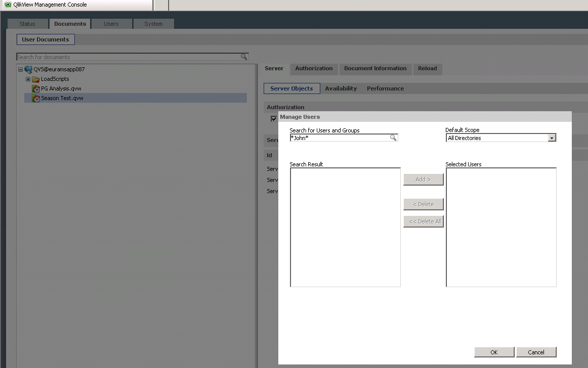Click the << Delete All button

[424, 221]
